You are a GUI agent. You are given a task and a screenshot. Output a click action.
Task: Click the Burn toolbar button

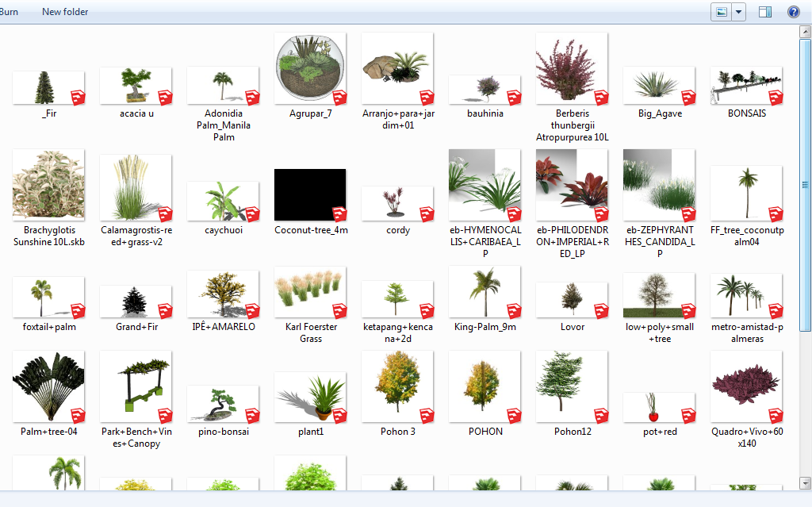click(9, 11)
